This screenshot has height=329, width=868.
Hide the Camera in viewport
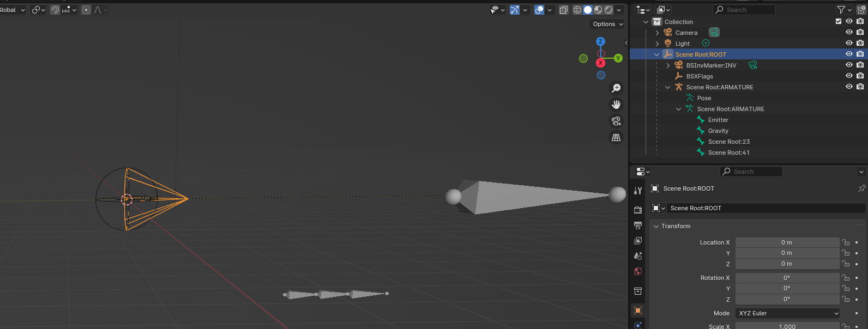849,32
